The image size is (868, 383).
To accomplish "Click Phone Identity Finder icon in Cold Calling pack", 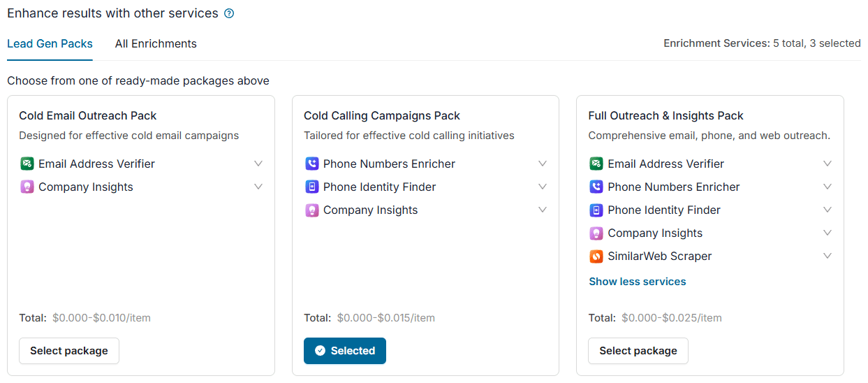I will tap(312, 187).
